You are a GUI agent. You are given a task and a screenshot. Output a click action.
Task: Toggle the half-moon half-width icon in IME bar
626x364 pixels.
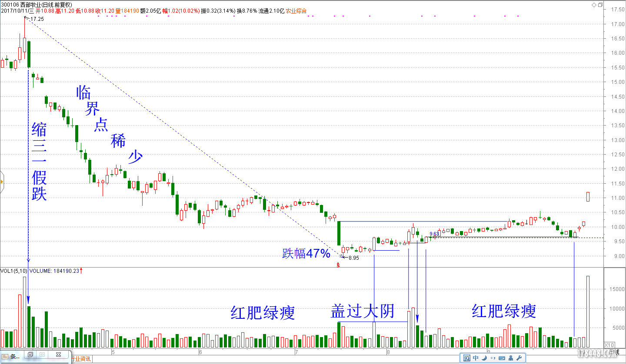coord(484,358)
